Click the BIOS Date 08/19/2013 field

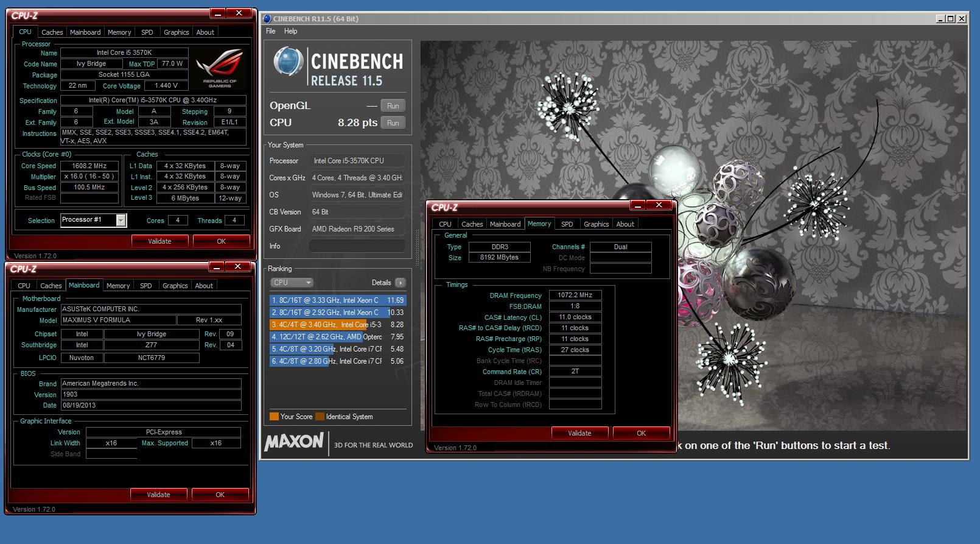151,405
